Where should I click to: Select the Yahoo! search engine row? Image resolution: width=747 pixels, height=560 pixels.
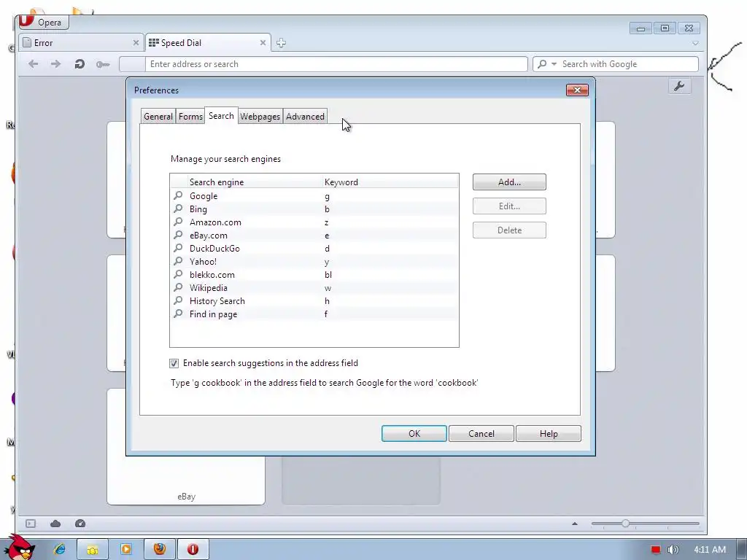tap(314, 262)
